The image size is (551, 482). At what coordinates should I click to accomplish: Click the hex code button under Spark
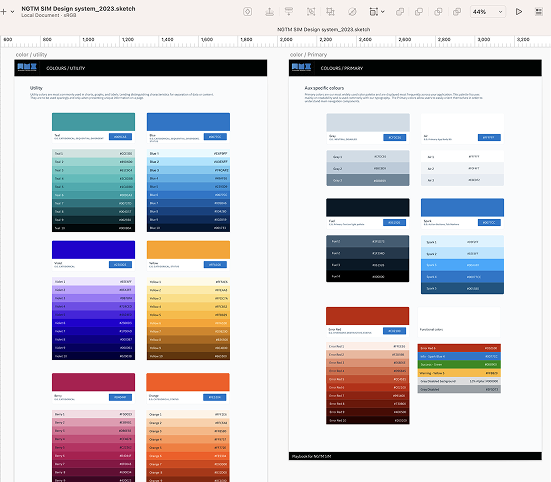[x=489, y=222]
